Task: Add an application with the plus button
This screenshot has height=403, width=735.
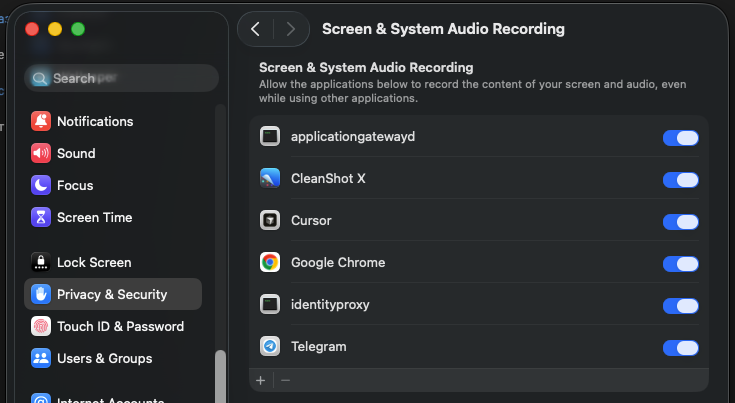Action: [x=261, y=380]
